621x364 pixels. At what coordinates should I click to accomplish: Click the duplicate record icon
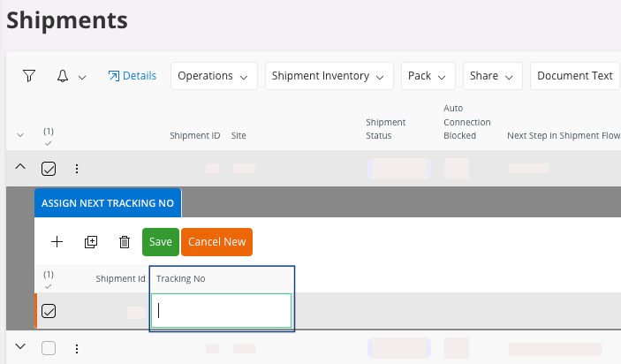pyautogui.click(x=90, y=241)
